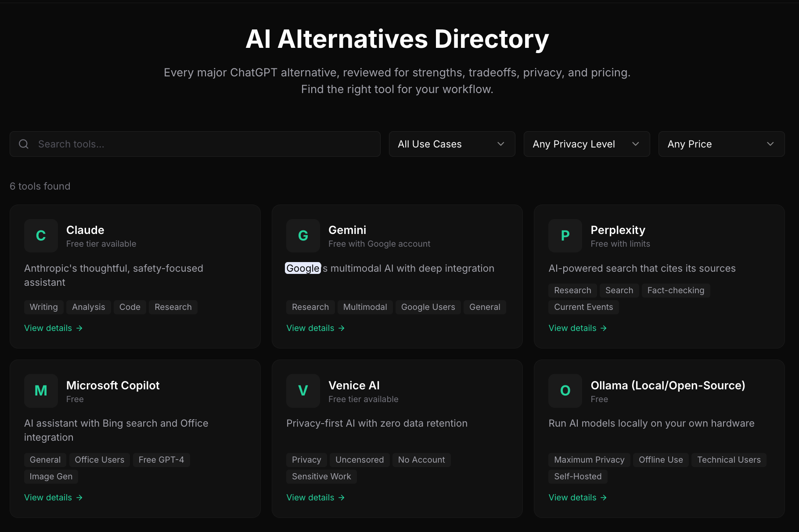Viewport: 799px width, 532px height.
Task: Click the General tag on Copilot card
Action: 45,460
